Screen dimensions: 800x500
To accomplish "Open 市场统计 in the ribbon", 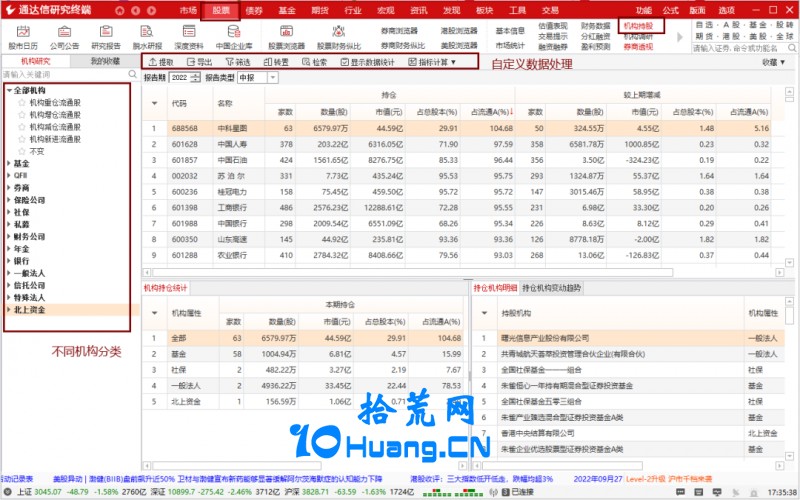I will (510, 45).
